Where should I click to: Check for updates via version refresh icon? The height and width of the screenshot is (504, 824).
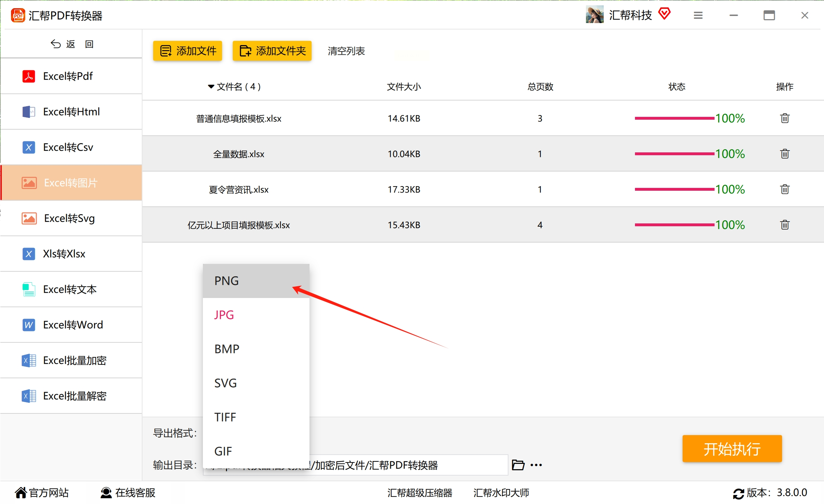738,493
